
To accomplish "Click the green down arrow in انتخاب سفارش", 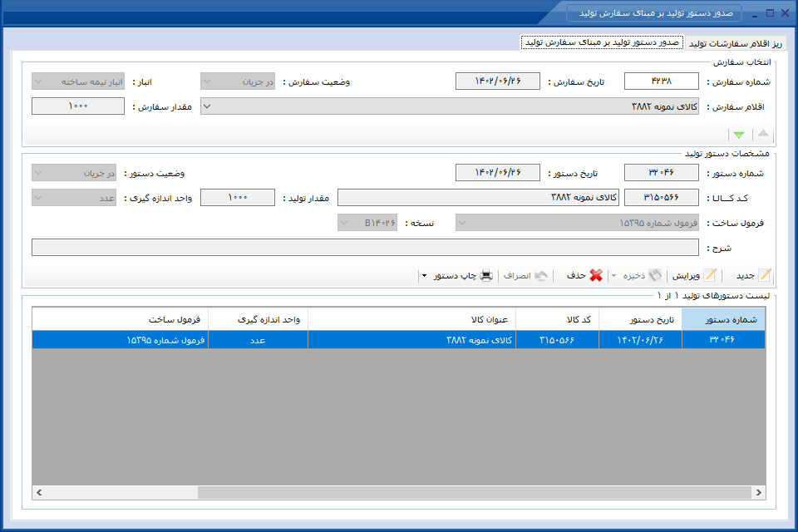I will click(x=739, y=135).
